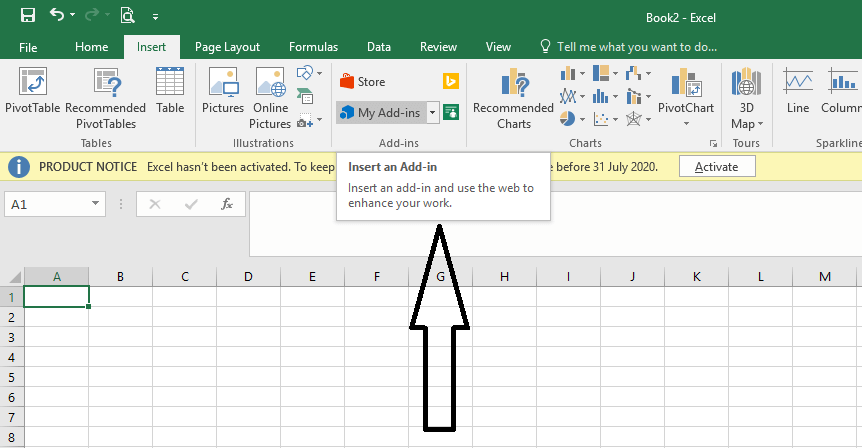Click the SmartArt icon
862x448 pixels.
coord(305,96)
